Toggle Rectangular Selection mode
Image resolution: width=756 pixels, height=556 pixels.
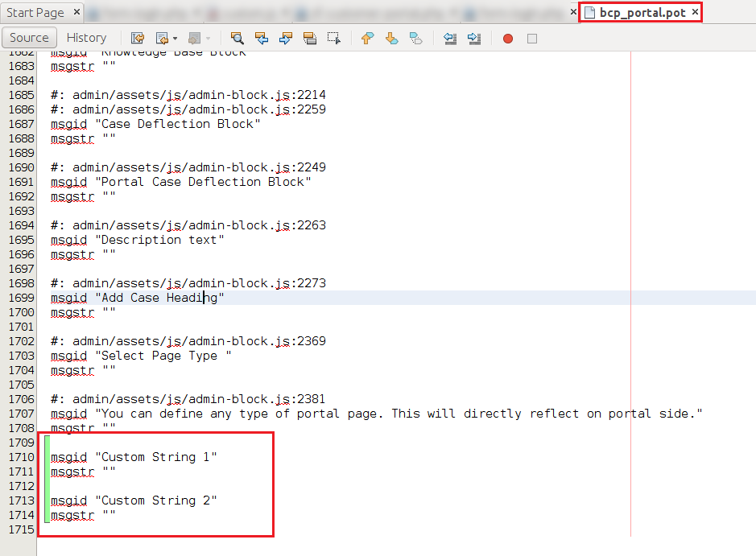333,38
